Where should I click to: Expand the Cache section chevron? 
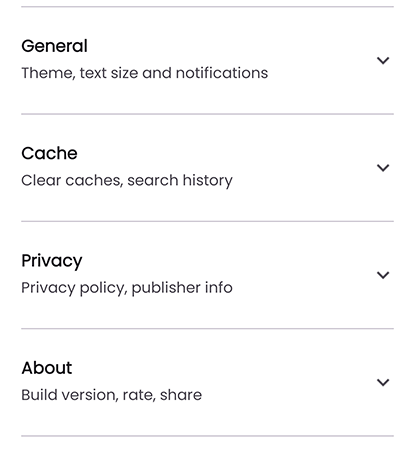(x=383, y=168)
